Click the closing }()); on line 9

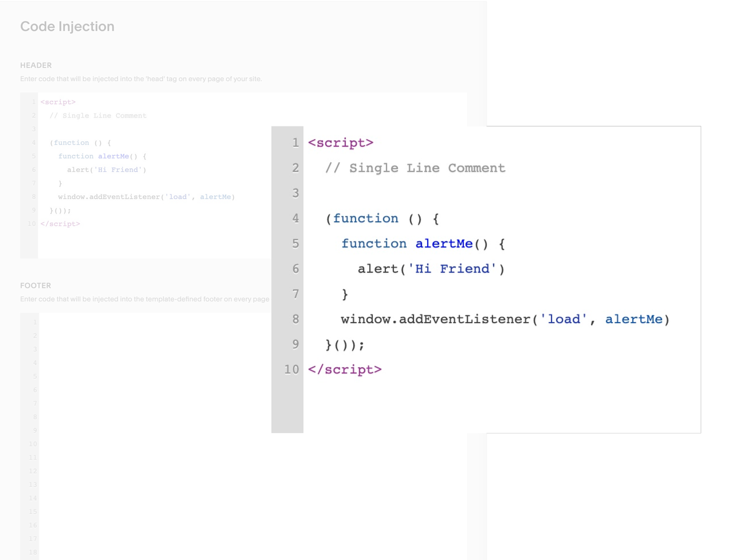click(345, 344)
